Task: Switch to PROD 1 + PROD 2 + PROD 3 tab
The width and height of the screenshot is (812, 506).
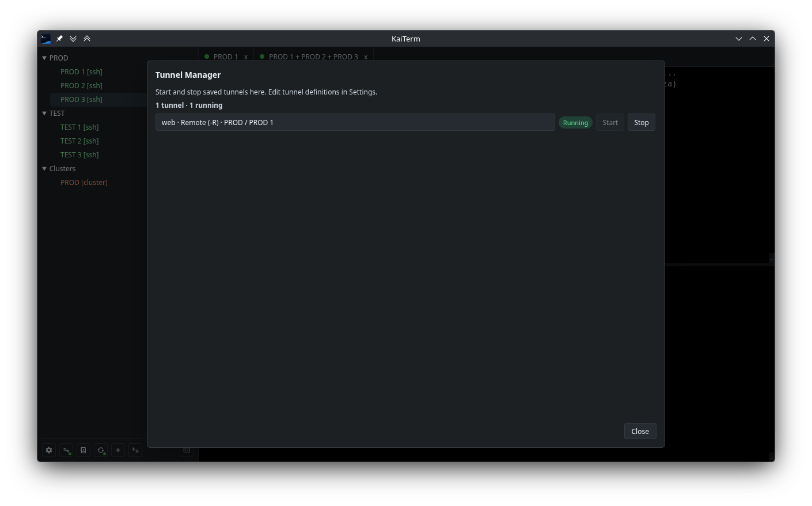Action: [x=313, y=57]
